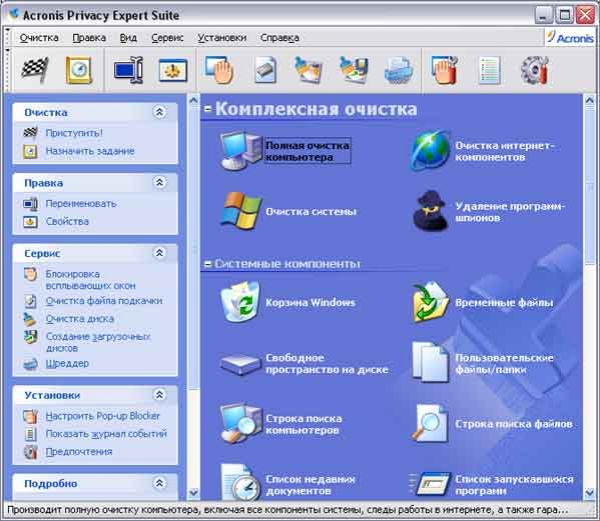The width and height of the screenshot is (600, 521).
Task: Open the Очистка системы Windows logo icon
Action: coord(240,211)
